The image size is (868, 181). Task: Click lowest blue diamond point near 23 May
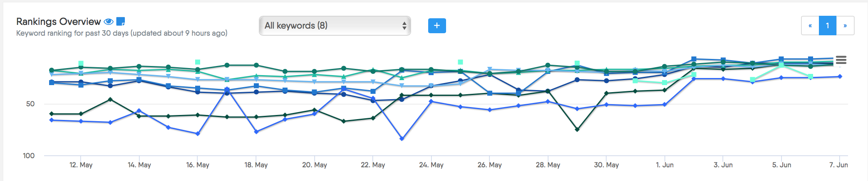pos(402,139)
